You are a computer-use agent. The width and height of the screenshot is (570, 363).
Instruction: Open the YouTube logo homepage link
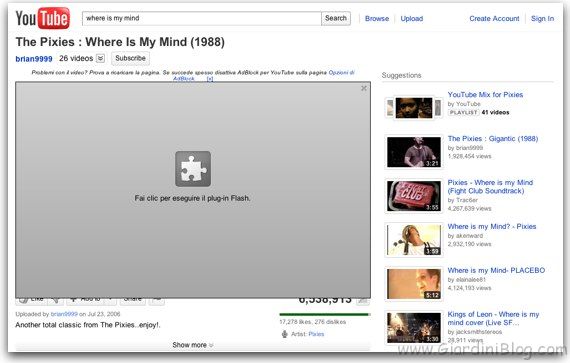pyautogui.click(x=43, y=18)
